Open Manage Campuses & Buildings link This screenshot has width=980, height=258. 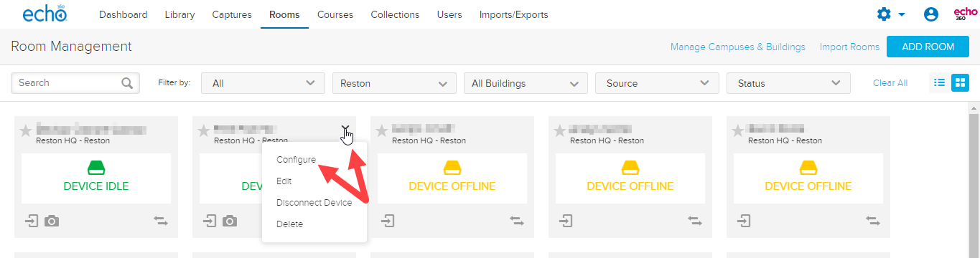pyautogui.click(x=738, y=47)
